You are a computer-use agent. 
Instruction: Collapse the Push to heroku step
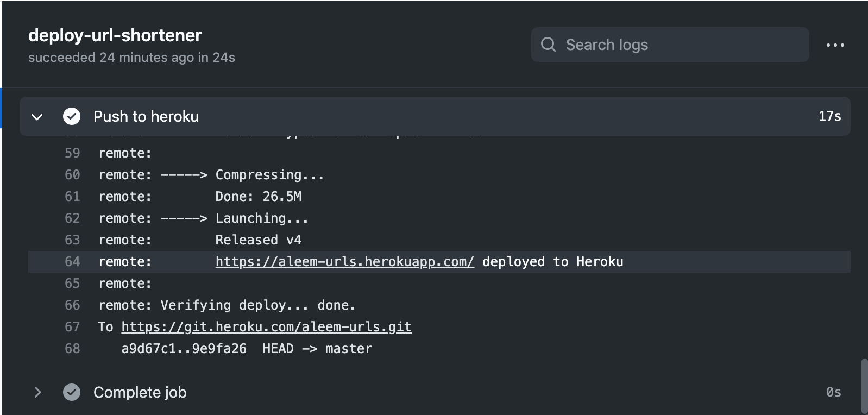[x=37, y=117]
